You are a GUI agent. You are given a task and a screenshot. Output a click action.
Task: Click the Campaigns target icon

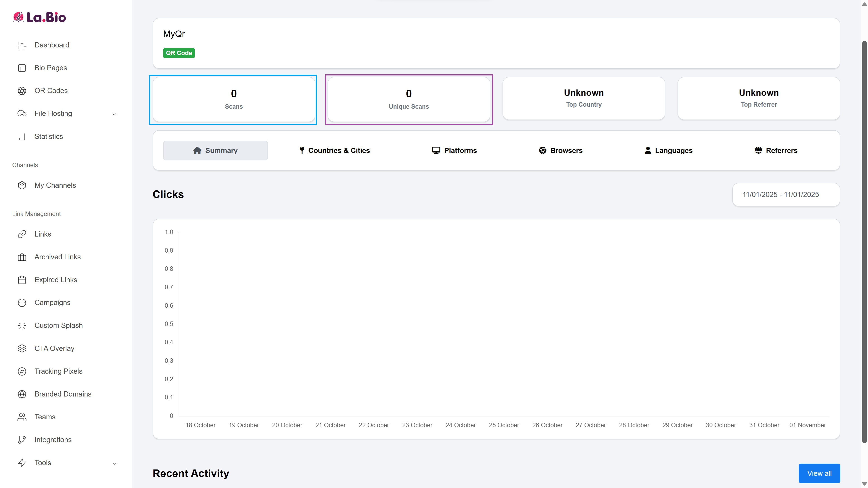click(x=22, y=303)
